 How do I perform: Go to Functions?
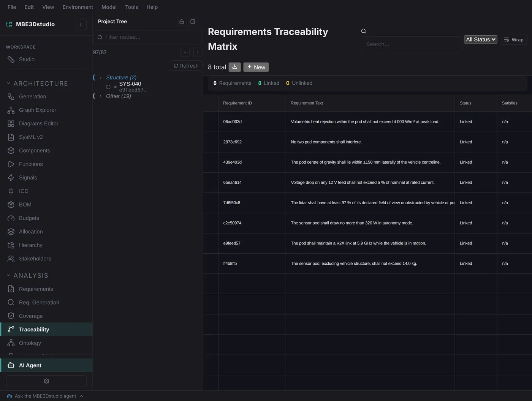tap(46, 164)
